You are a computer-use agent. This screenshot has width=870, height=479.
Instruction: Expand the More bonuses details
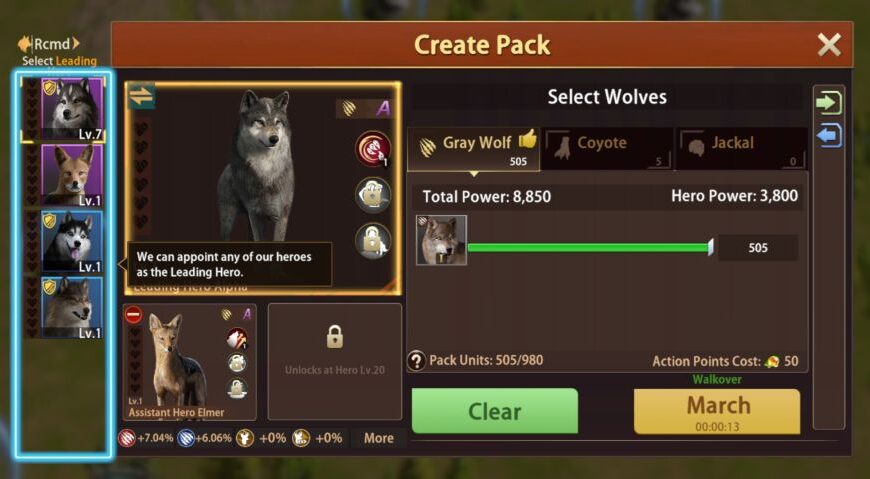(x=378, y=438)
